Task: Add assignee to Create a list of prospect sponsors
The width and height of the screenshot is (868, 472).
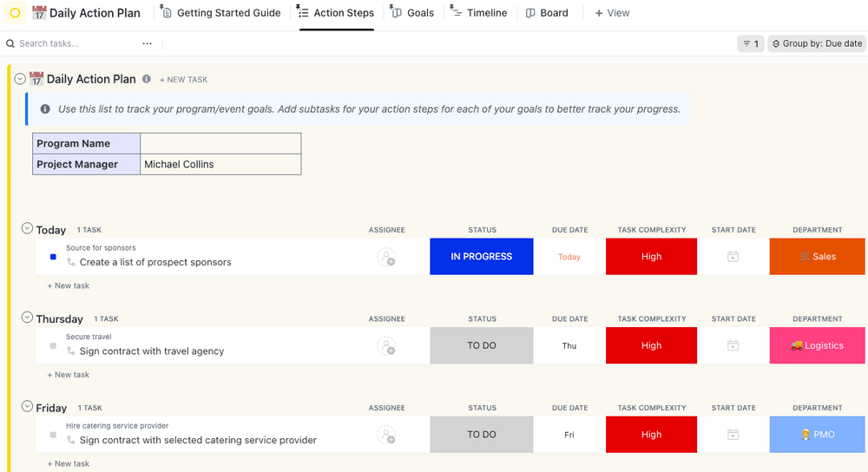Action: tap(386, 257)
